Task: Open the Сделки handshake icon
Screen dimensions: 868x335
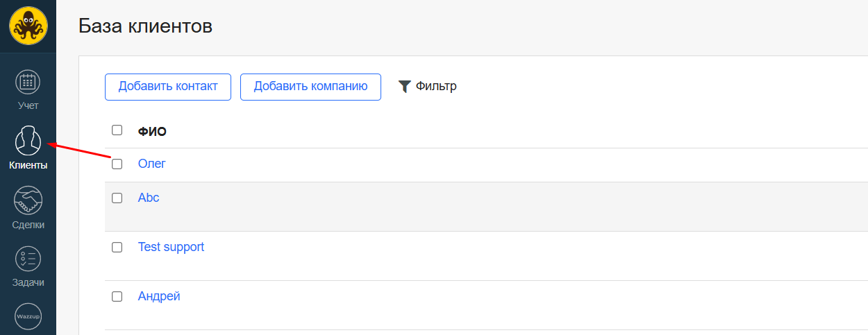Action: 28,200
